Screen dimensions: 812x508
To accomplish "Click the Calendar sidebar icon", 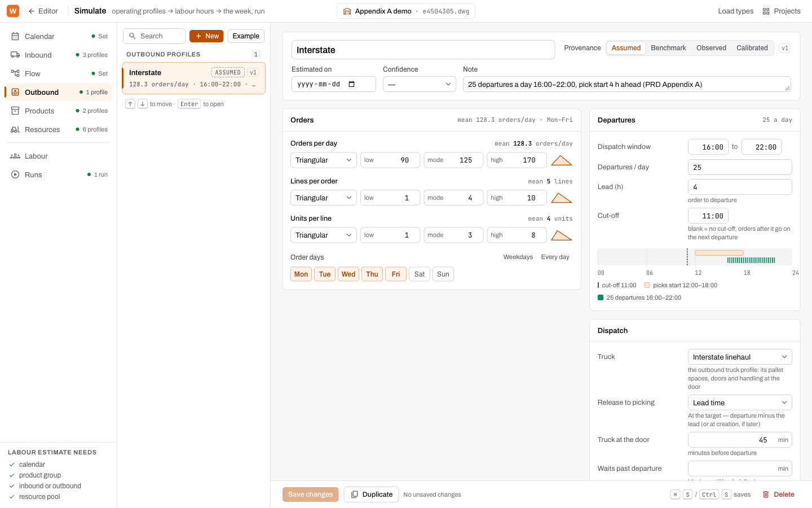I will (x=15, y=36).
